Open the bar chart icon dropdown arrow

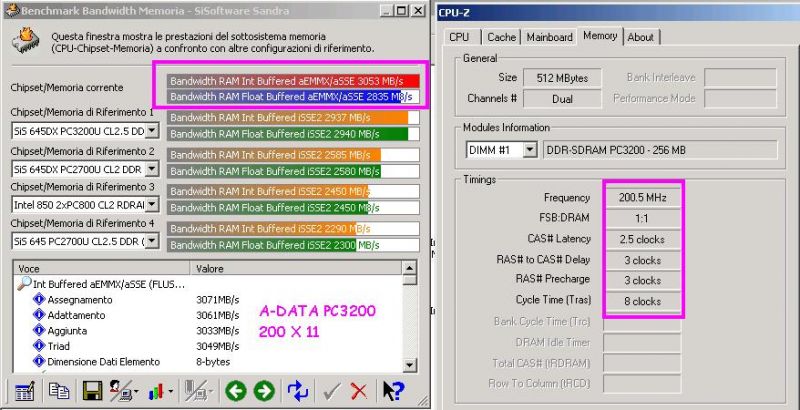coord(170,392)
